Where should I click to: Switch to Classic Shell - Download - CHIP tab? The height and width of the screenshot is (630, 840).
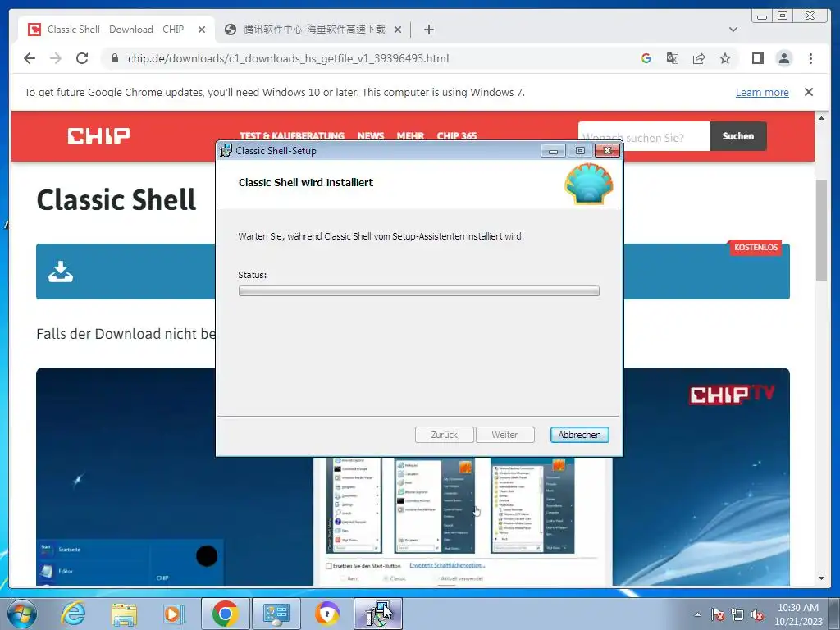click(116, 30)
